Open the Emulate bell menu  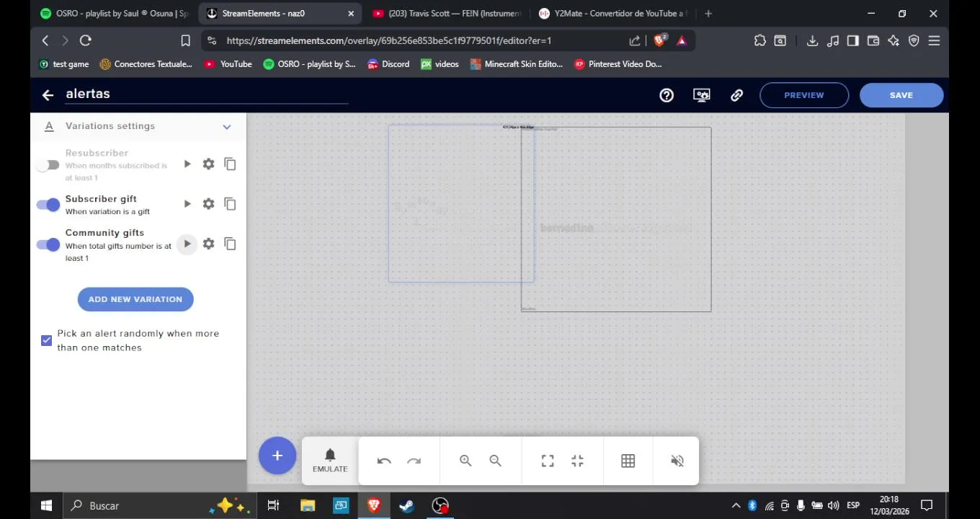[x=330, y=461]
